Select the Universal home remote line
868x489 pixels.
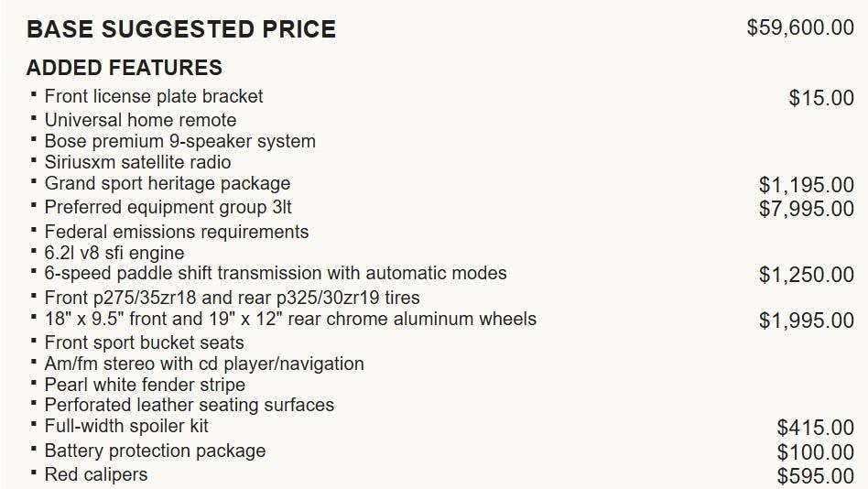click(140, 120)
